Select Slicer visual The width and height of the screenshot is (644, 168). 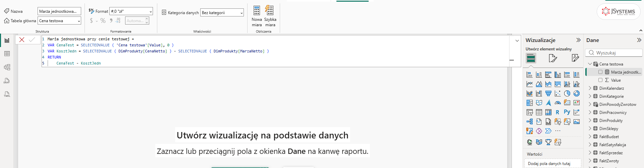(530, 112)
